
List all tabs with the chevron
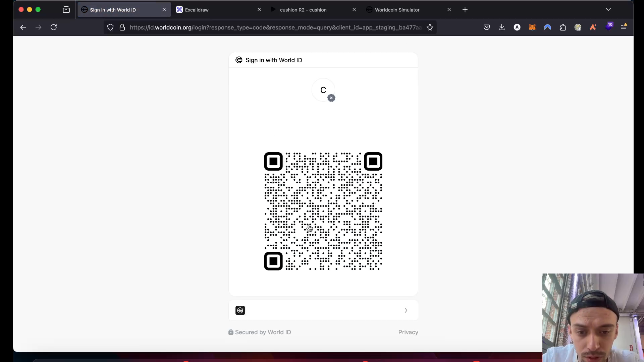tap(608, 9)
